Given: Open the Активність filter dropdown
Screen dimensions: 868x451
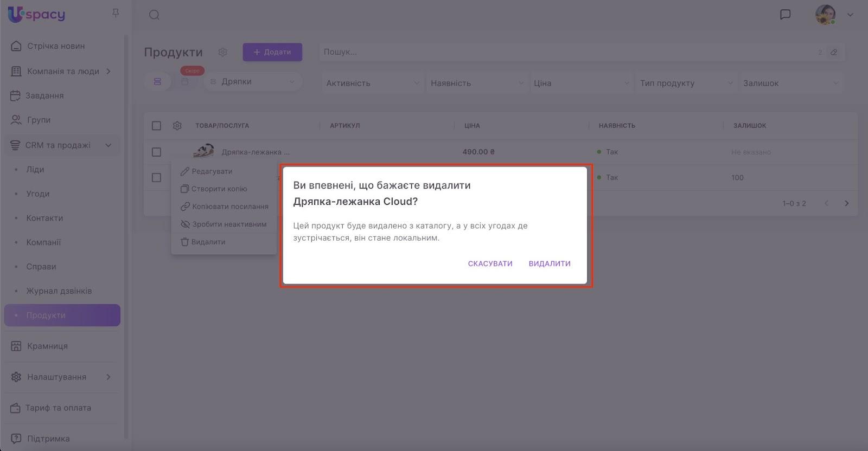Looking at the screenshot, I should tap(372, 83).
